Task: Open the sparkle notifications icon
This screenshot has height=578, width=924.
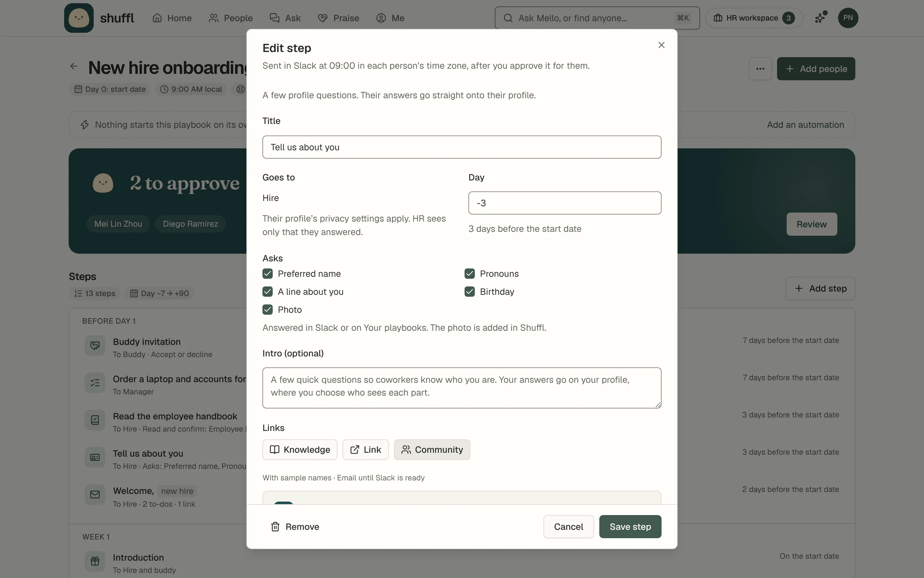Action: click(820, 18)
